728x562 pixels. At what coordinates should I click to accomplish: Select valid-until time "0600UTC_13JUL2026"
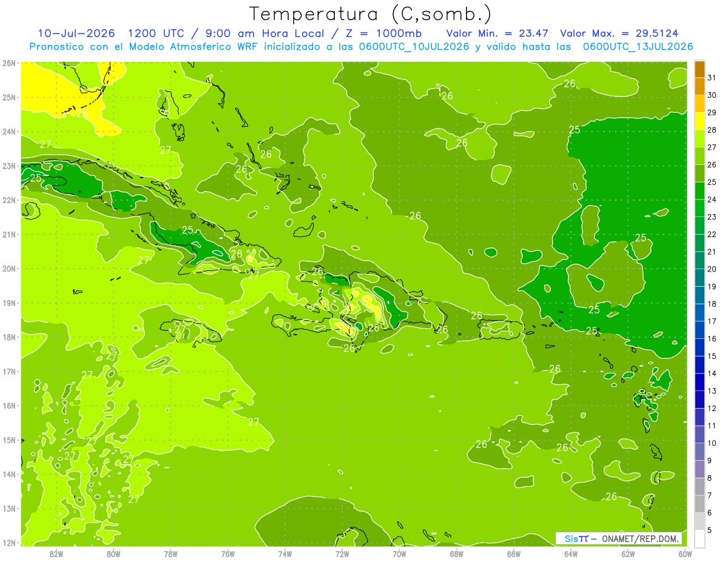tap(638, 47)
